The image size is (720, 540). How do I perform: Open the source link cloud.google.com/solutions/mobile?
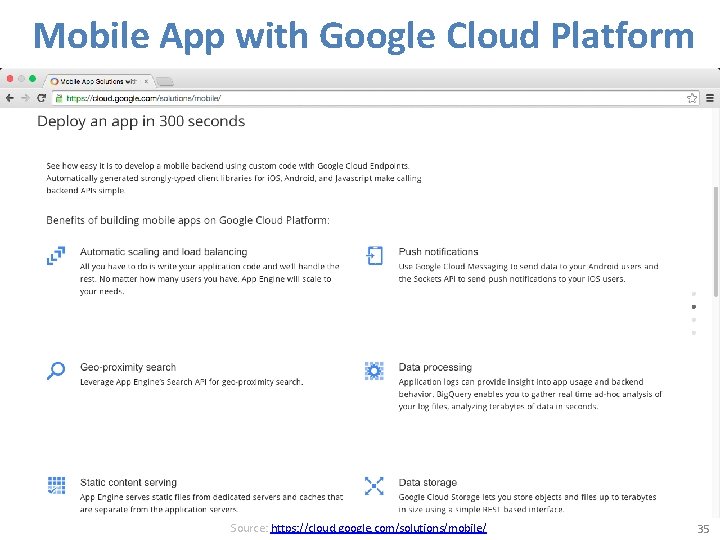(x=378, y=528)
